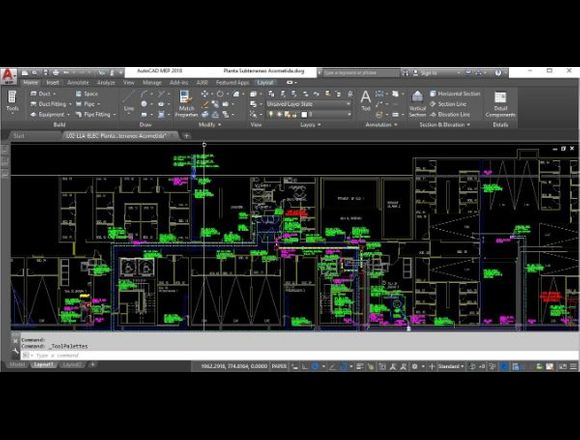This screenshot has width=580, height=440.
Task: Expand the Equipment dropdown arrow
Action: 68,115
